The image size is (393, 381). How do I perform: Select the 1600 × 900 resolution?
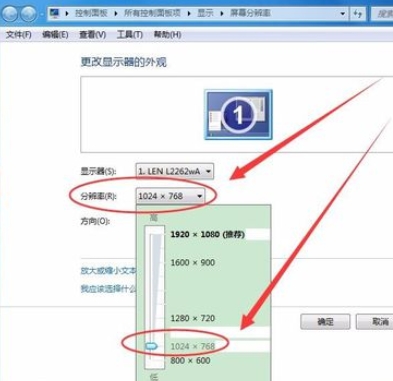coord(193,263)
